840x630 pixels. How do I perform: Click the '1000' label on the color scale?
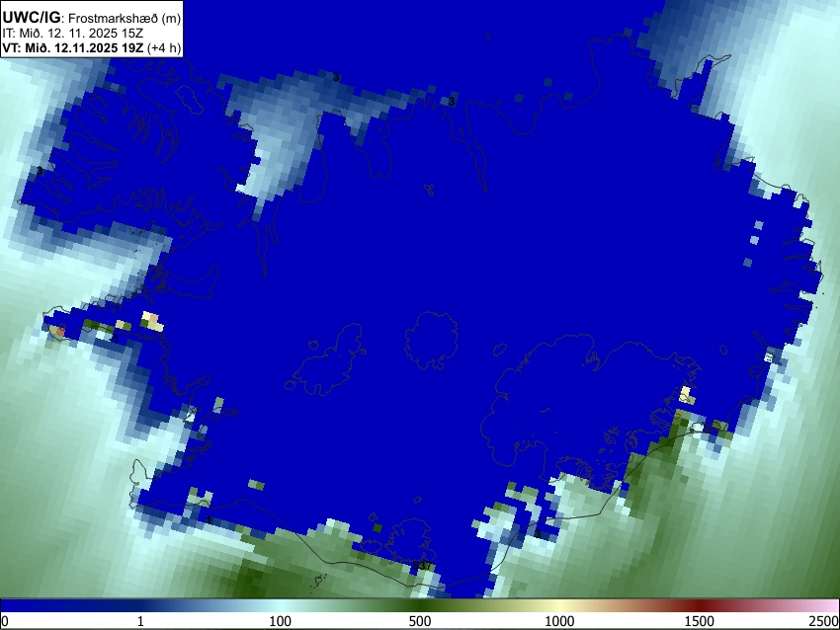[559, 621]
